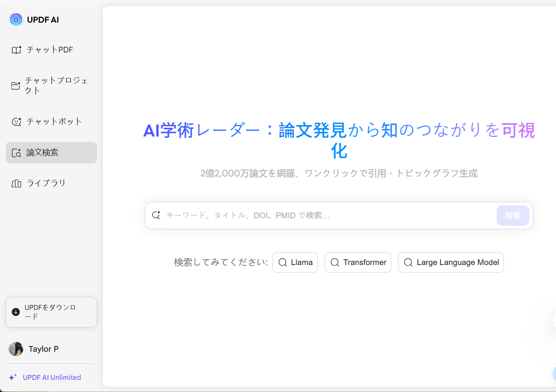This screenshot has height=392, width=556.
Task: Click the 論文検索 magnifier document icon
Action: point(16,153)
